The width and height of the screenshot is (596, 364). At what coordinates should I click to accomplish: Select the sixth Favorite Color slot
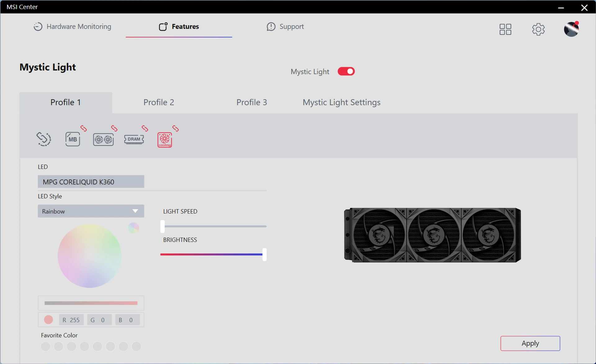pyautogui.click(x=111, y=346)
